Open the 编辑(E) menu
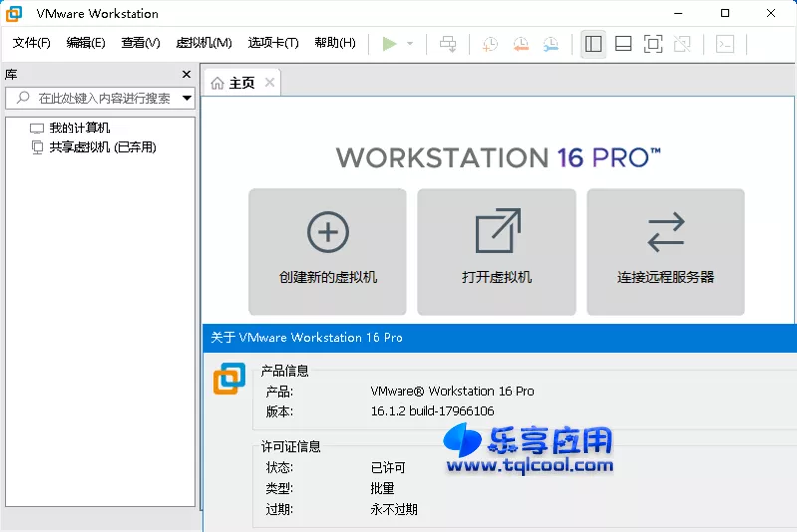797x532 pixels. (x=86, y=43)
